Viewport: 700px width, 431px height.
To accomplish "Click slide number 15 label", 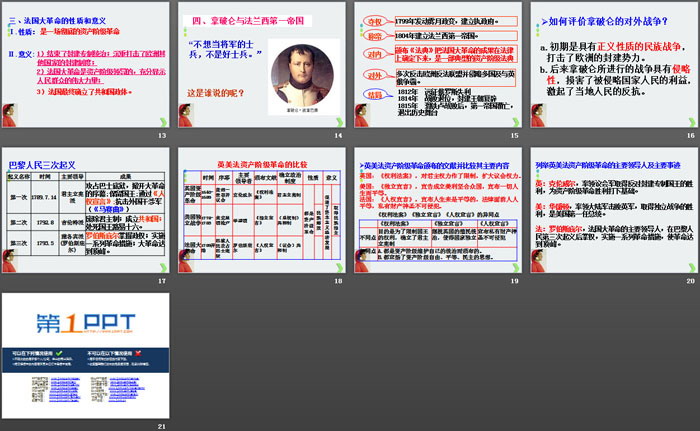I will pyautogui.click(x=514, y=135).
